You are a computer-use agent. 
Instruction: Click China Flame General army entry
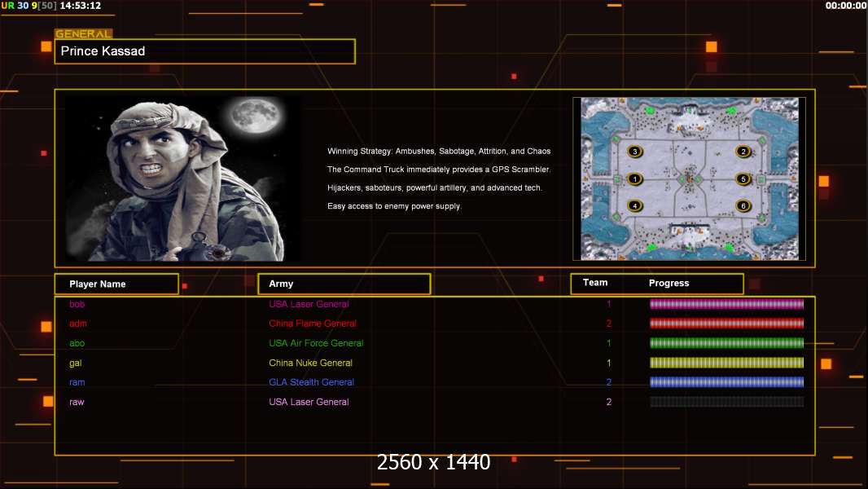click(x=313, y=324)
